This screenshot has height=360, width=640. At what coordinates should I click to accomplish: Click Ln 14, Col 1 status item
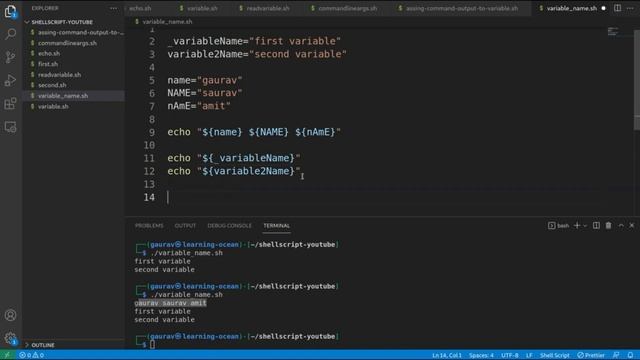(447, 355)
